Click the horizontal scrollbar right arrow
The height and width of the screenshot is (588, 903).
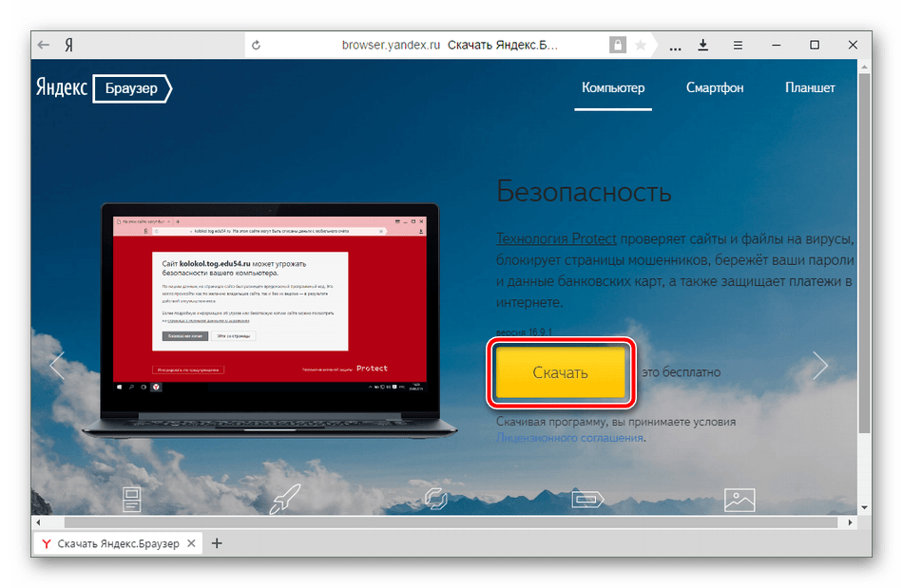click(850, 522)
